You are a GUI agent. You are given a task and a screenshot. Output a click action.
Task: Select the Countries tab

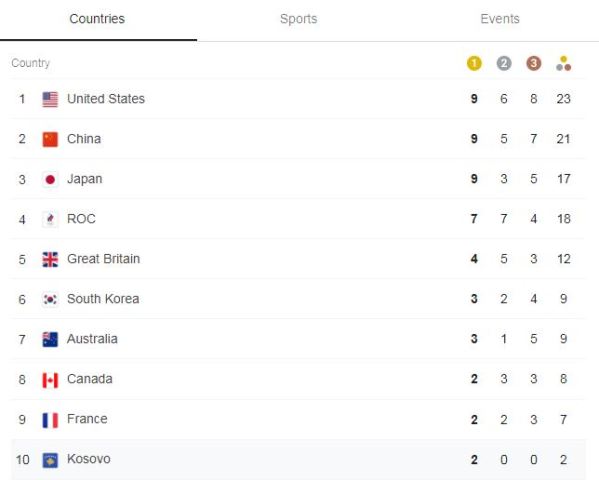tap(97, 19)
